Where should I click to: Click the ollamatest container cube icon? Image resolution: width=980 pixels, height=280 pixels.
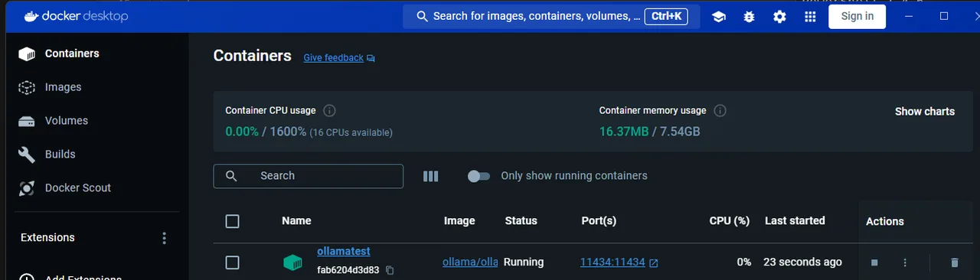tap(292, 262)
